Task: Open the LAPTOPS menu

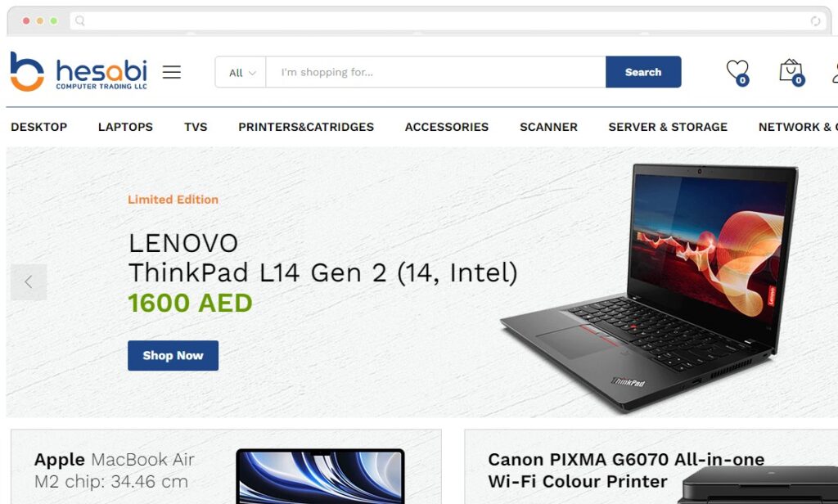Action: pos(125,127)
